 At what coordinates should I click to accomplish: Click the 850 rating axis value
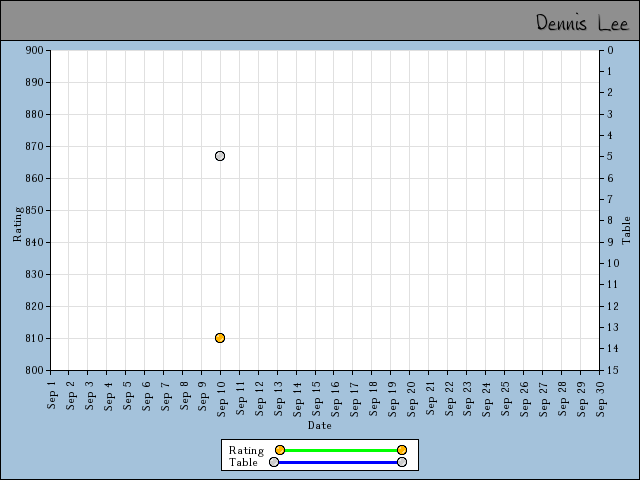pyautogui.click(x=34, y=210)
